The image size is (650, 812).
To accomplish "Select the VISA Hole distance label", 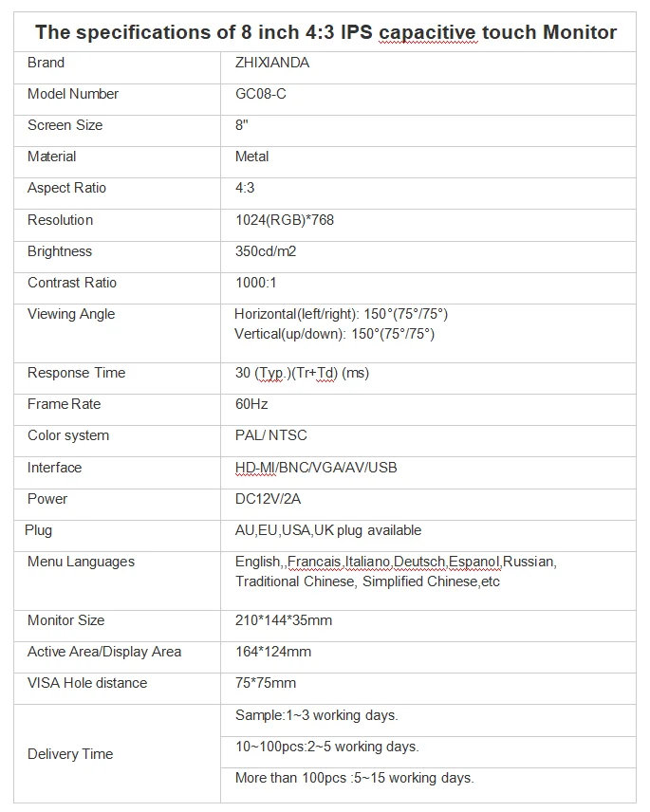I will tap(87, 683).
